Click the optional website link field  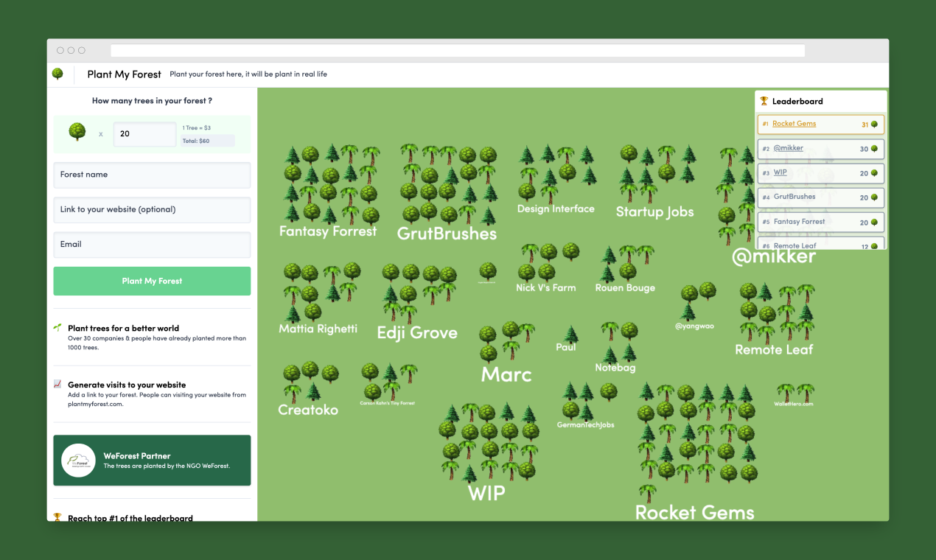pos(151,209)
